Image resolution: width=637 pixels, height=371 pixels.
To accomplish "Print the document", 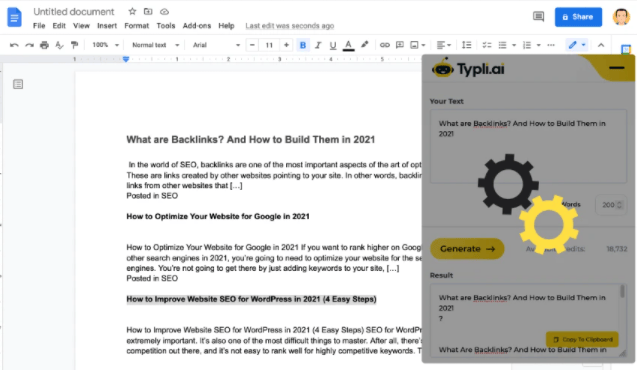I will click(x=44, y=45).
